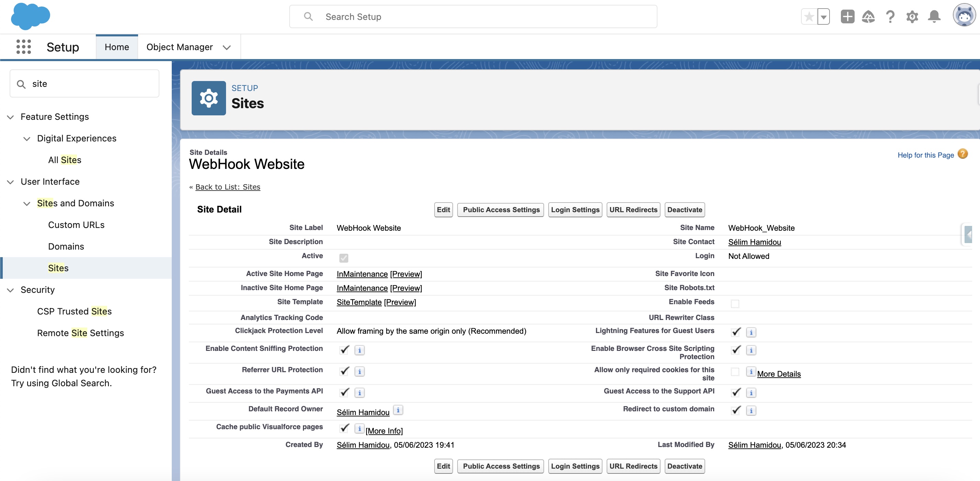
Task: Click the Active checkbox
Action: coord(343,258)
